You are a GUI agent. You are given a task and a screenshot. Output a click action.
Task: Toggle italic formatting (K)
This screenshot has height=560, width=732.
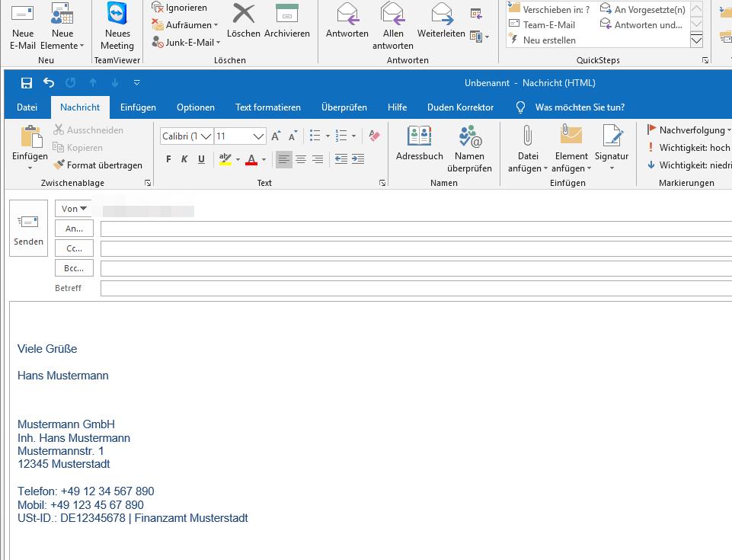[x=184, y=159]
